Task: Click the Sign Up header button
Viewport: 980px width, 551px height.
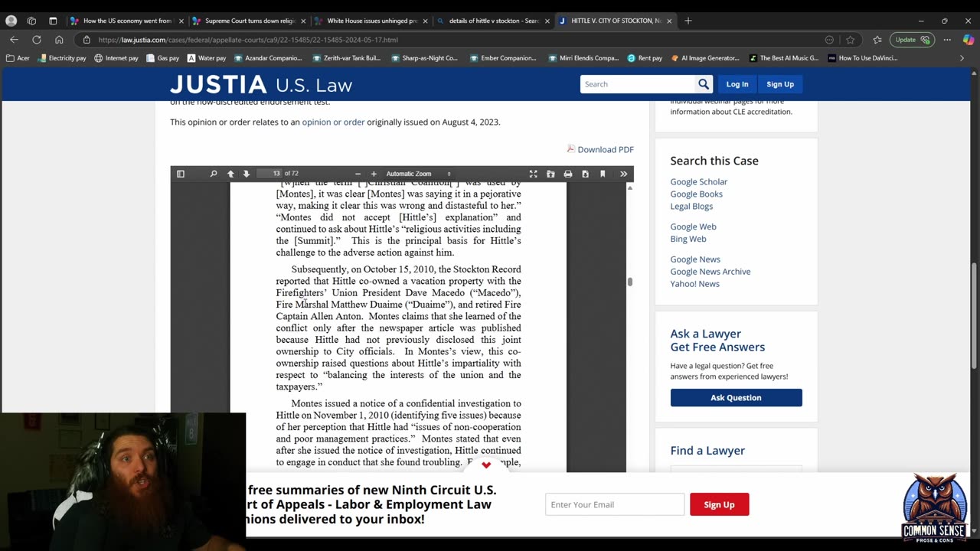Action: pyautogui.click(x=780, y=84)
